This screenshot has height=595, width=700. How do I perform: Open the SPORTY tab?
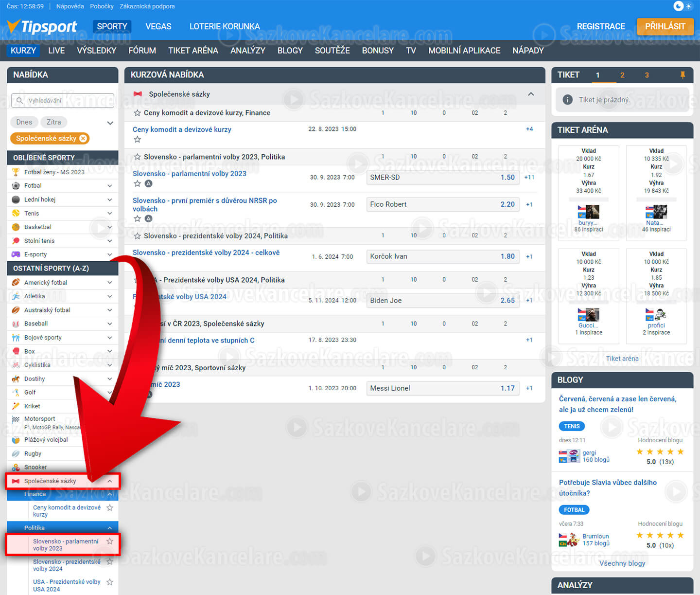(x=112, y=26)
